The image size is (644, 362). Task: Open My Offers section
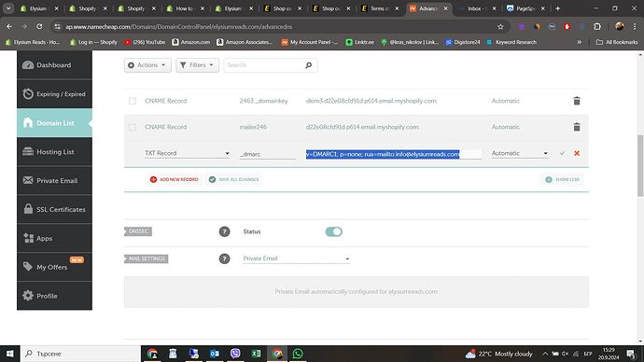[54, 267]
